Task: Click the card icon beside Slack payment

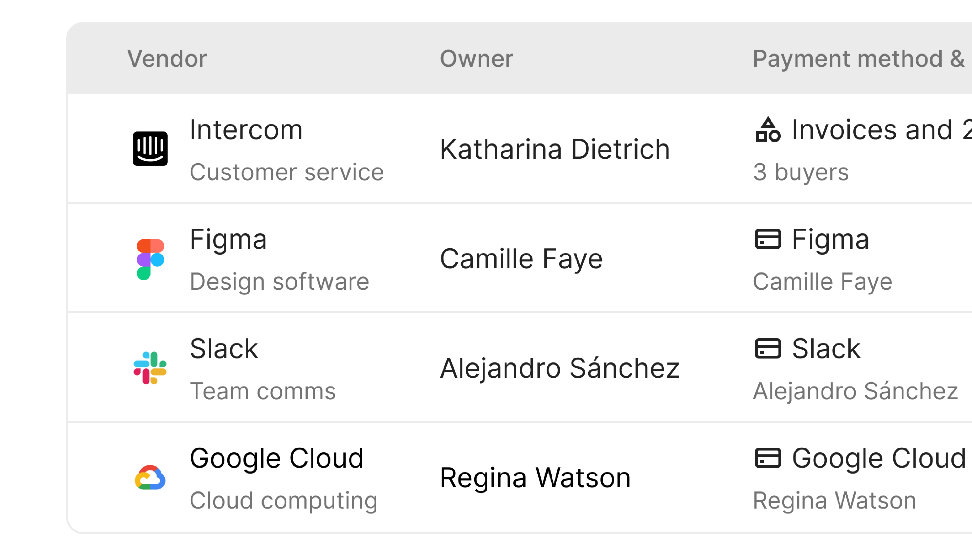Action: click(x=768, y=348)
